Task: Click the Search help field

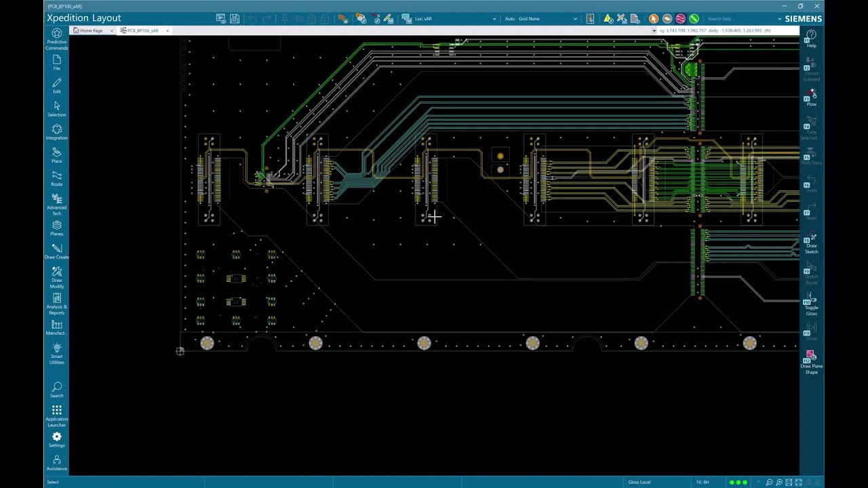Action: click(739, 19)
